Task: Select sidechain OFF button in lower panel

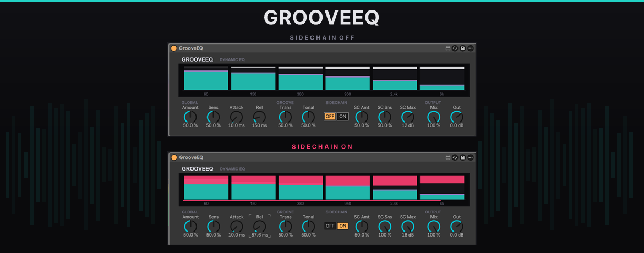Action: [x=330, y=226]
